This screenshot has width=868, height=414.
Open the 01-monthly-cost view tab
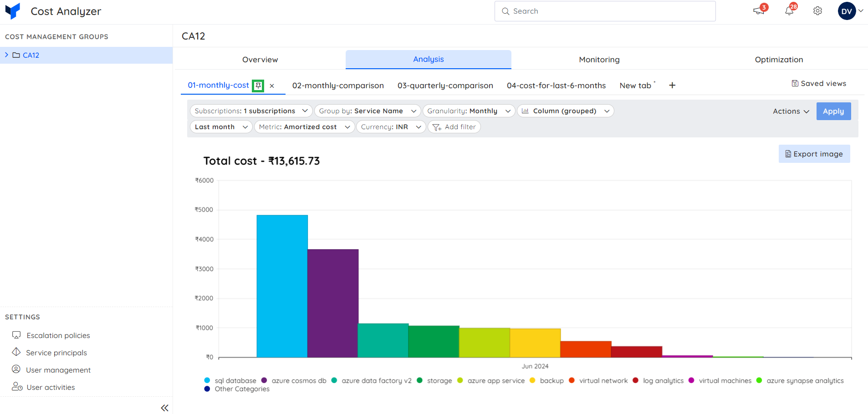point(218,85)
